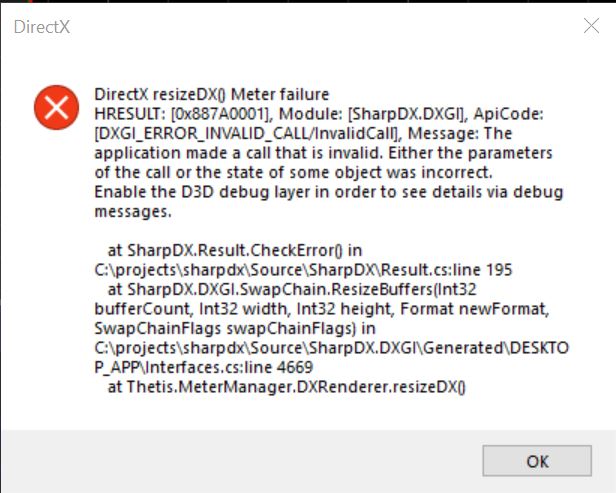
Task: Click the "application made a call that is invalid" line
Action: tap(323, 153)
